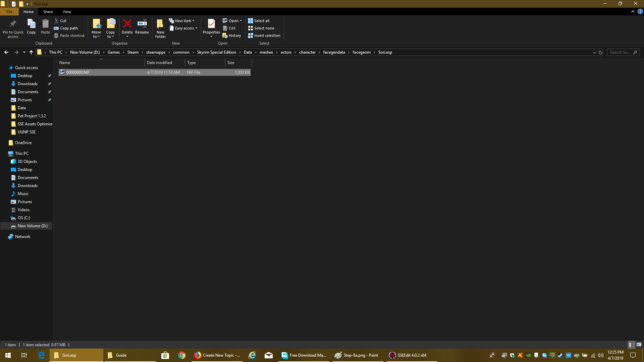Click Edit in the ribbon
Screen dimensions: 644x362
pos(229,28)
